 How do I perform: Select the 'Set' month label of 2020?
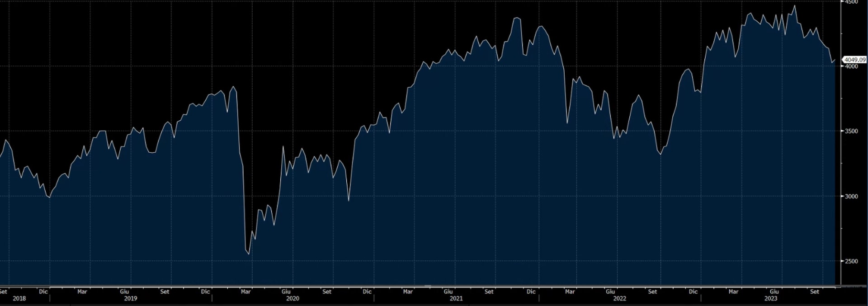327,292
